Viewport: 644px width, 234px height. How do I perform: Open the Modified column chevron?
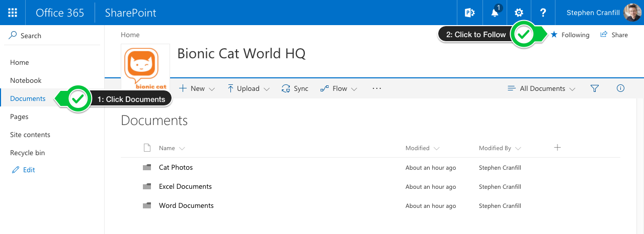tap(437, 149)
